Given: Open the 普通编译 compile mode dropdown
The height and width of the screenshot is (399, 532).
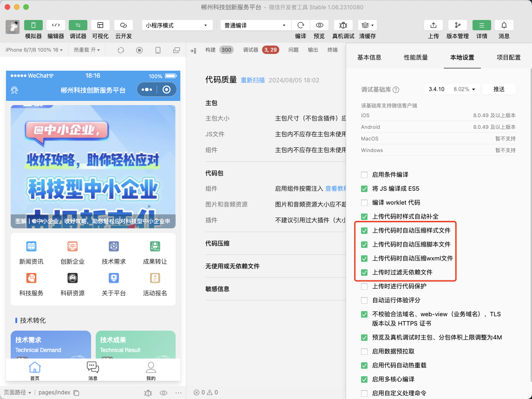Looking at the screenshot, I should point(256,25).
